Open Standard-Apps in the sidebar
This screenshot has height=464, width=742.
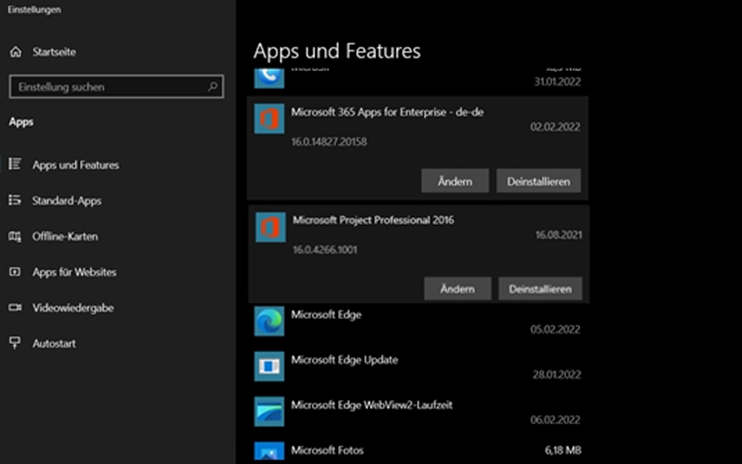click(66, 200)
